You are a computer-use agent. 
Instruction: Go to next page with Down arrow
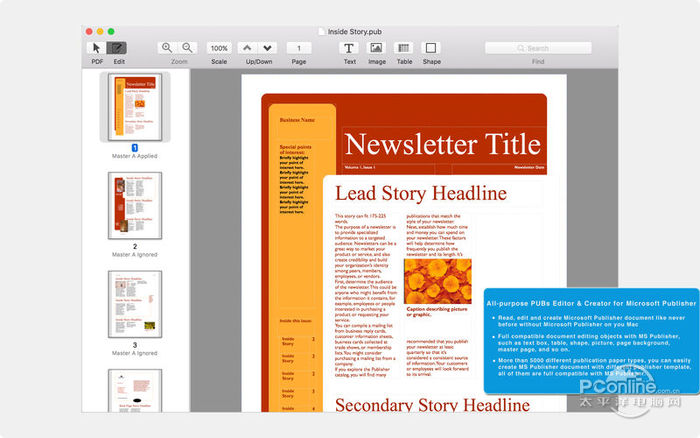268,47
